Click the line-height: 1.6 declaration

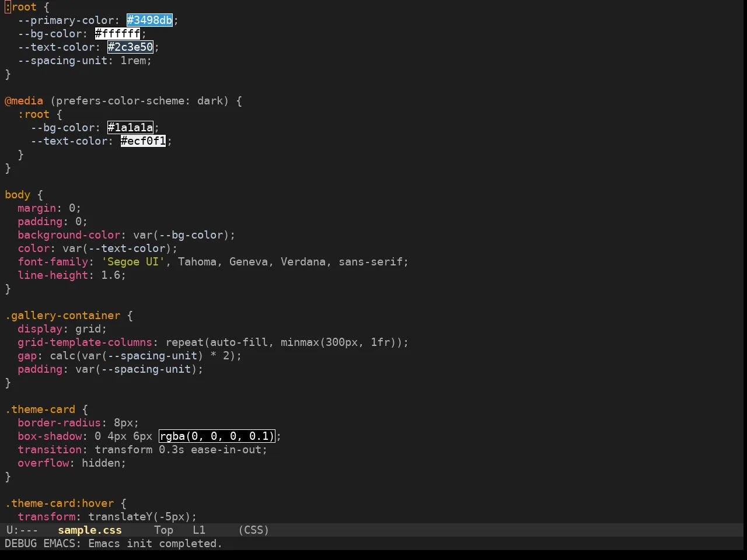pos(72,275)
